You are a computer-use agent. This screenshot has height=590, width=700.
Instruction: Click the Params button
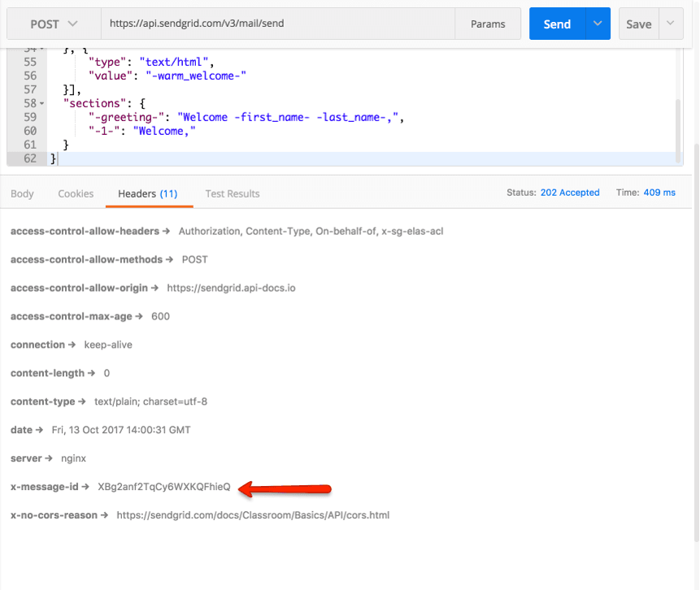488,24
